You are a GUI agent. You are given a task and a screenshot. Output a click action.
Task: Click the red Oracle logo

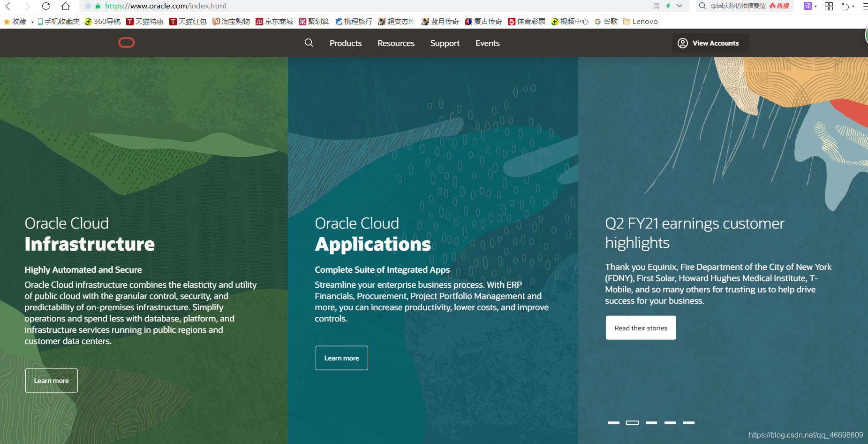click(127, 43)
